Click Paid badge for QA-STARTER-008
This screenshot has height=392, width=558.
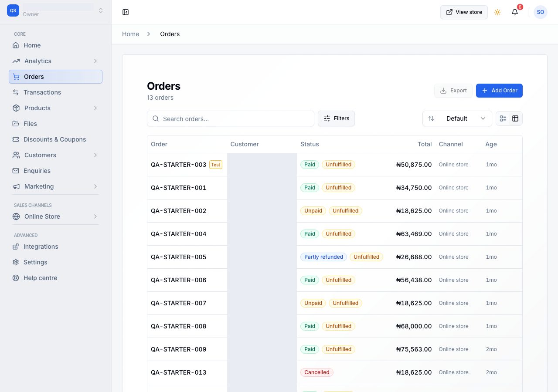point(310,326)
